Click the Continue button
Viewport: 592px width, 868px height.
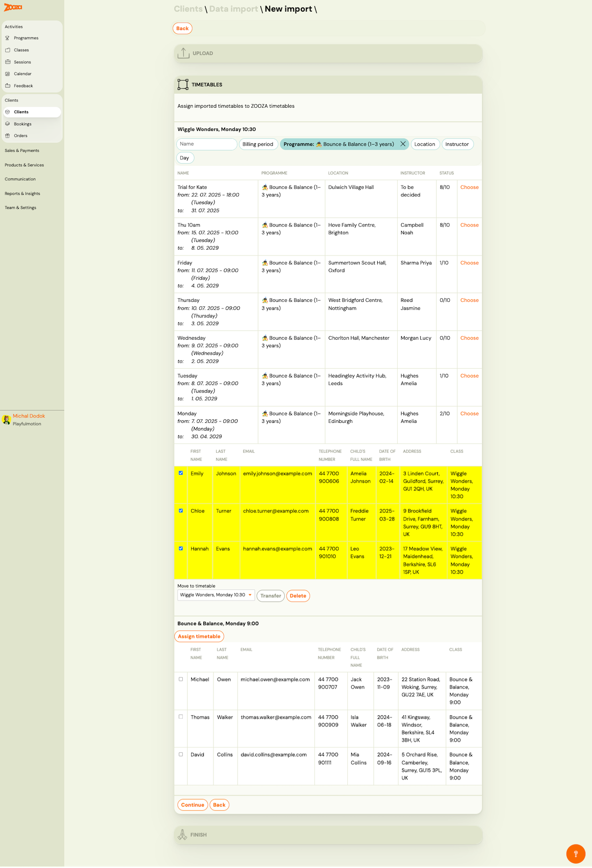193,805
